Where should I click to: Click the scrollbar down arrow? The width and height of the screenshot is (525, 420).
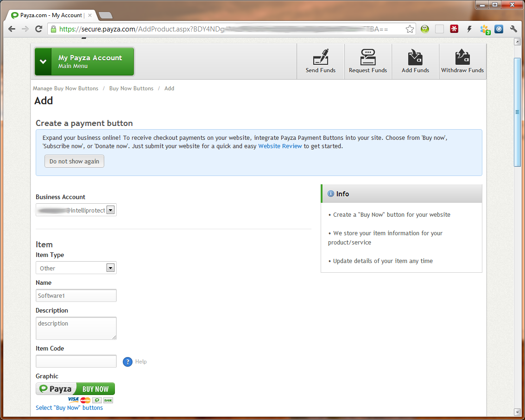coord(517,412)
